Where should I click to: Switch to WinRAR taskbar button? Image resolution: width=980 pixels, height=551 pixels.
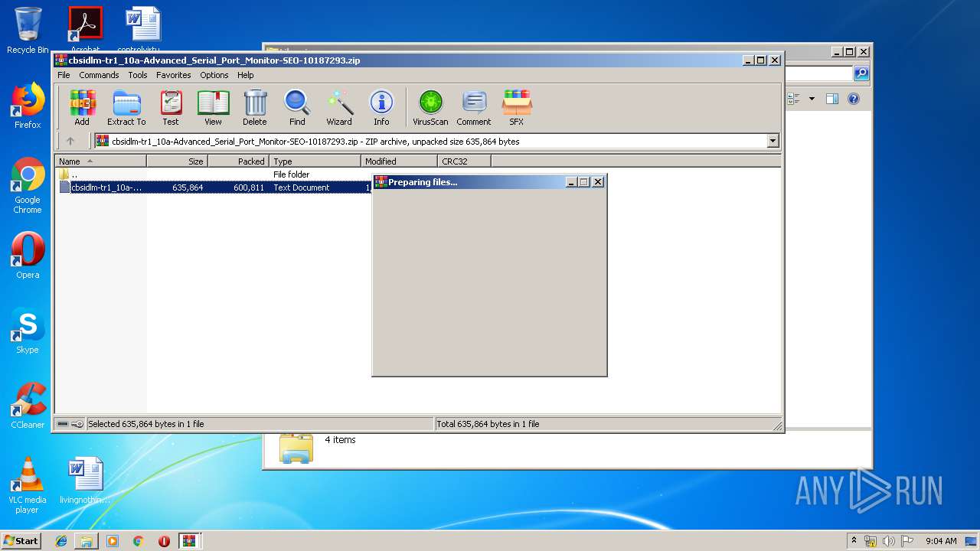(189, 541)
